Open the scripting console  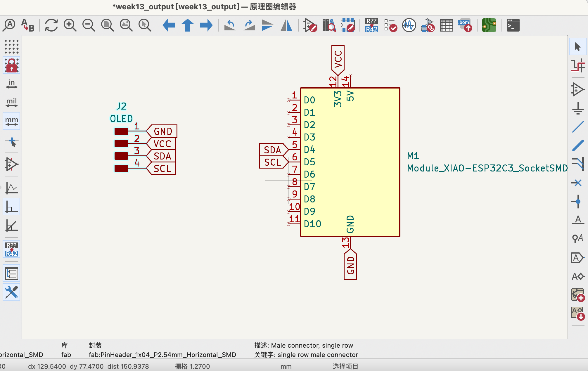(513, 25)
